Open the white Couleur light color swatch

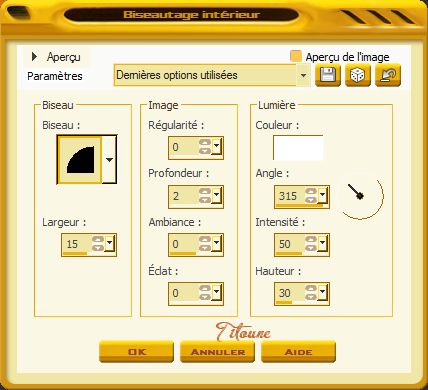(298, 147)
